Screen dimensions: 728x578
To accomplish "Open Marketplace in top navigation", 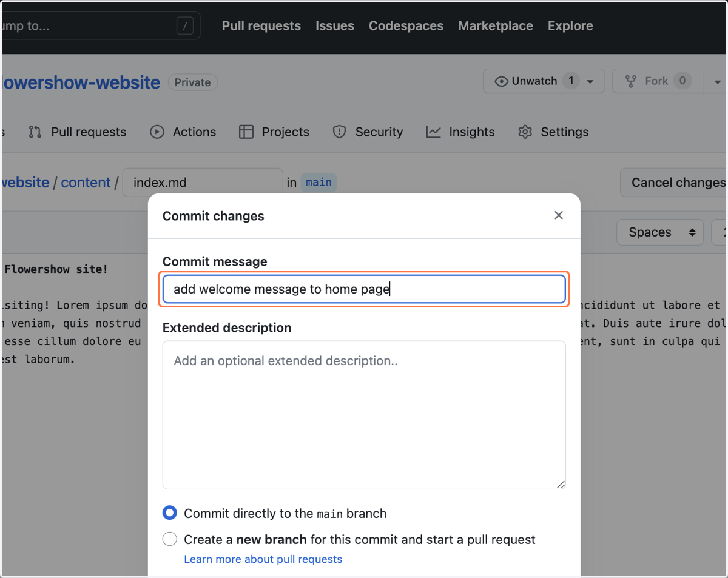I will (496, 26).
